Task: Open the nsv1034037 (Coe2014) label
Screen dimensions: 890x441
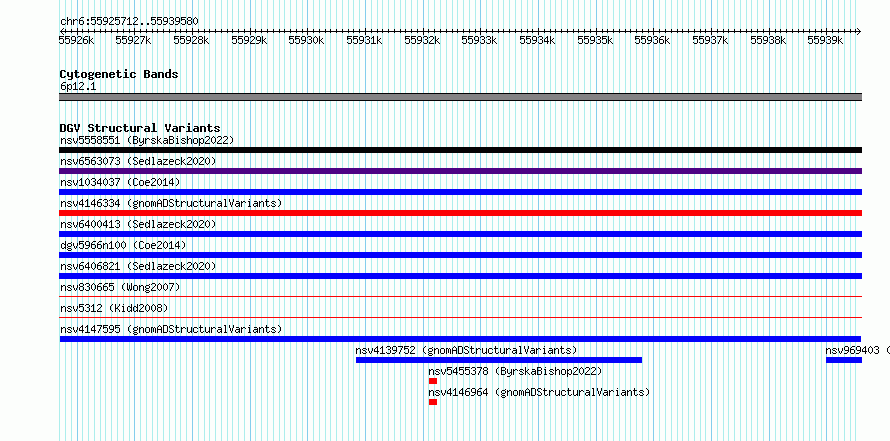Action: pos(120,182)
